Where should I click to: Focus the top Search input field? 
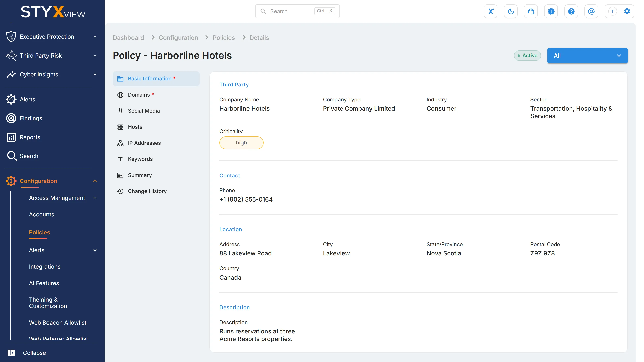coord(297,11)
